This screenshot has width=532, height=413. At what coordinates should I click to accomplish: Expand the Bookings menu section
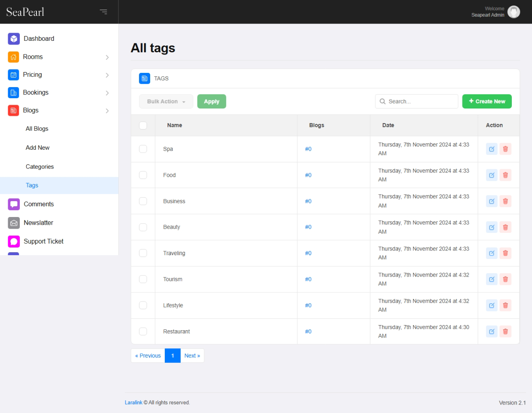pyautogui.click(x=107, y=93)
